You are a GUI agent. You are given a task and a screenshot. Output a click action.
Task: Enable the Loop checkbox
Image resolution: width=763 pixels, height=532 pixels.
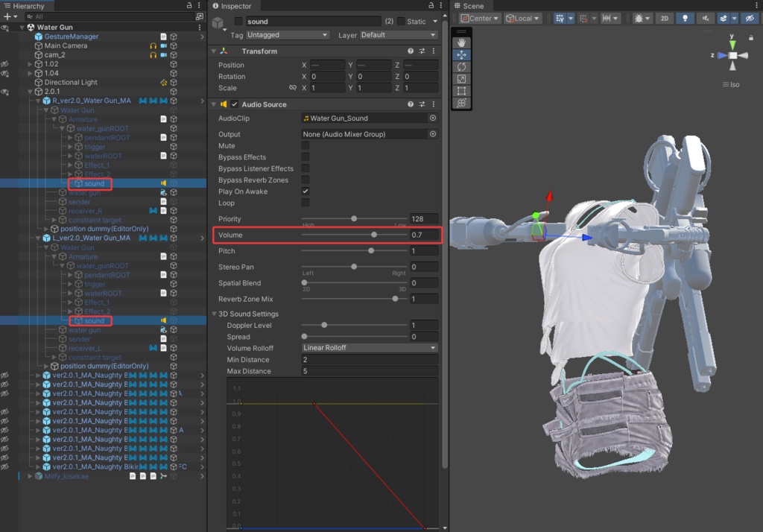pyautogui.click(x=305, y=203)
